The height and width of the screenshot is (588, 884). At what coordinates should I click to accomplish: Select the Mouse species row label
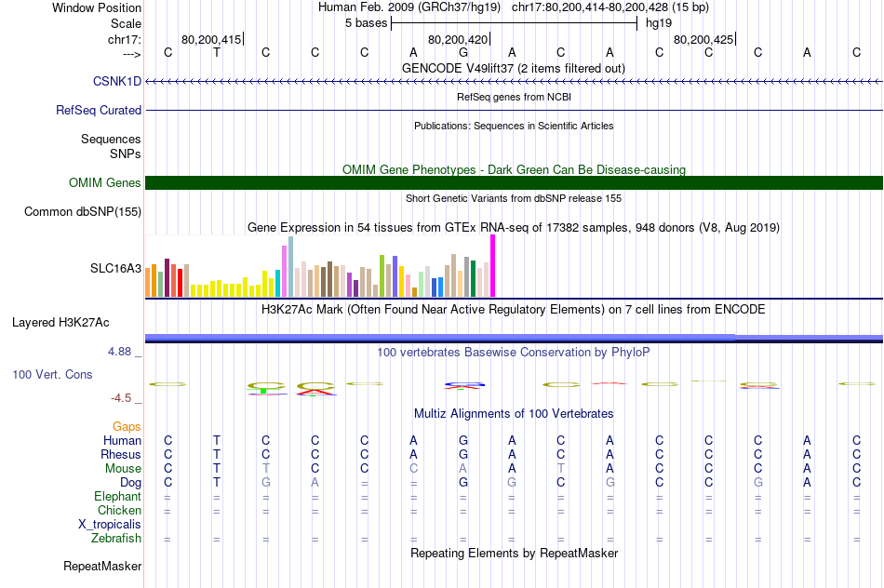point(123,469)
